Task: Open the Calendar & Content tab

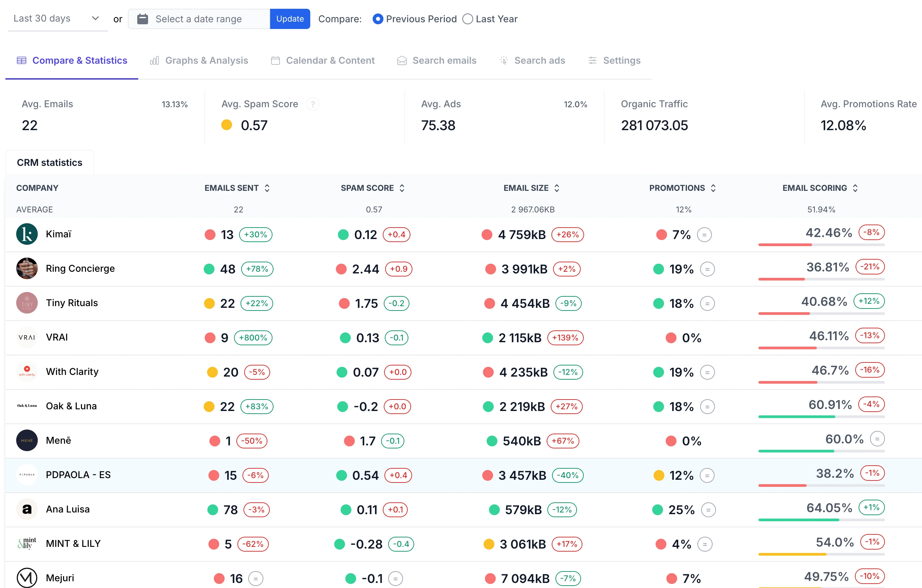Action: tap(323, 60)
